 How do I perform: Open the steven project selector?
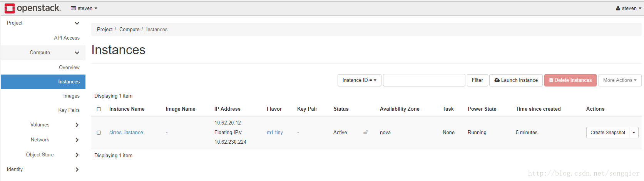pos(84,8)
